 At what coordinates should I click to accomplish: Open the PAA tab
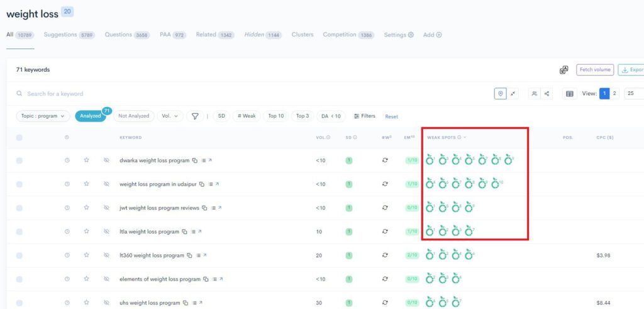[173, 35]
